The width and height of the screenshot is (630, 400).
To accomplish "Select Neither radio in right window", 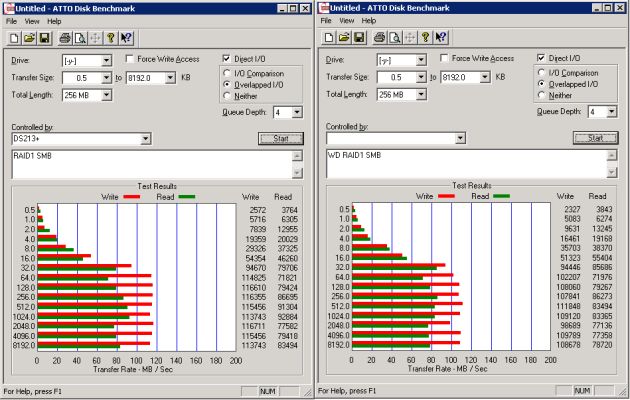I will coord(542,95).
